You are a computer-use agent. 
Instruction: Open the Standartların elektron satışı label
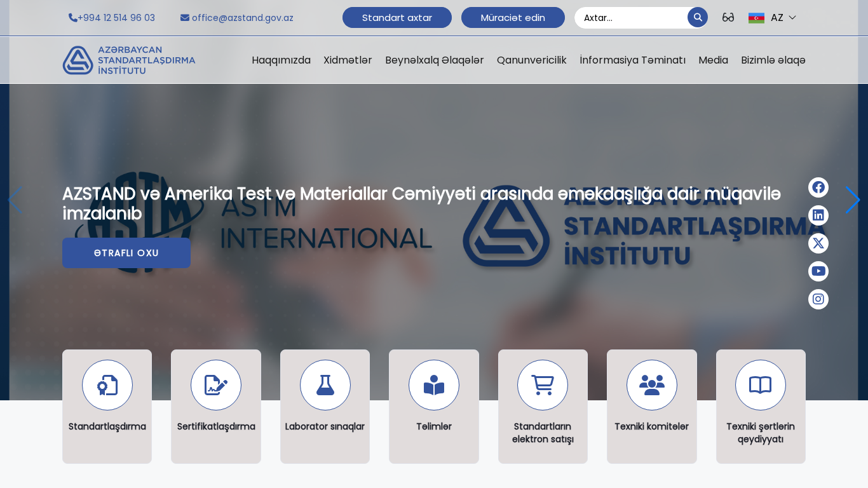coord(543,433)
